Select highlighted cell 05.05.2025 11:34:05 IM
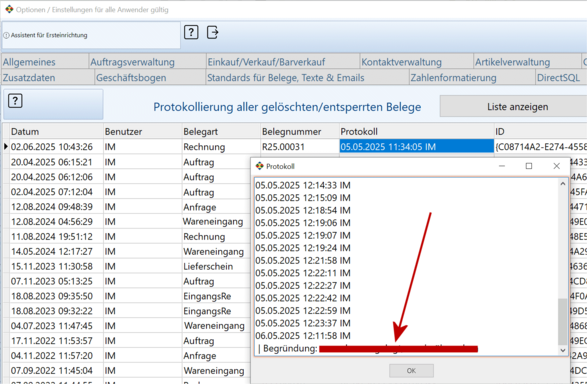Viewport: 587px width, 384px height. (x=417, y=146)
